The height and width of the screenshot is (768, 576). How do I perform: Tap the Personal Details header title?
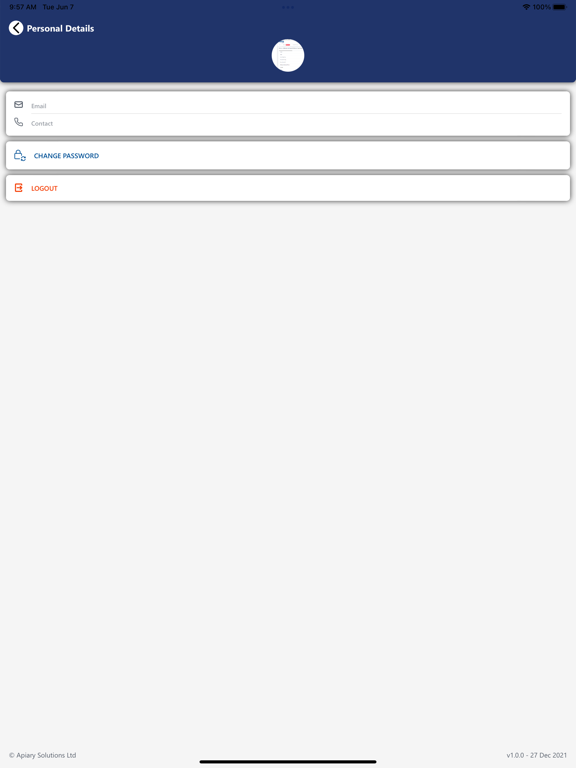pos(60,28)
